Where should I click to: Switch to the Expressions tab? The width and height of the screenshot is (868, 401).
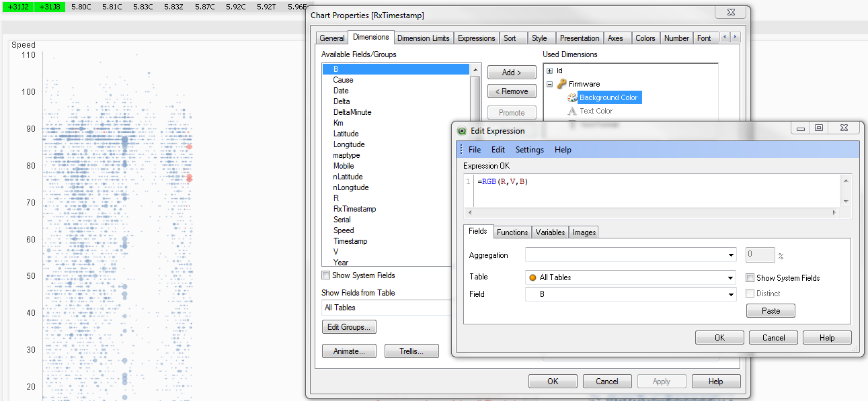tap(476, 38)
